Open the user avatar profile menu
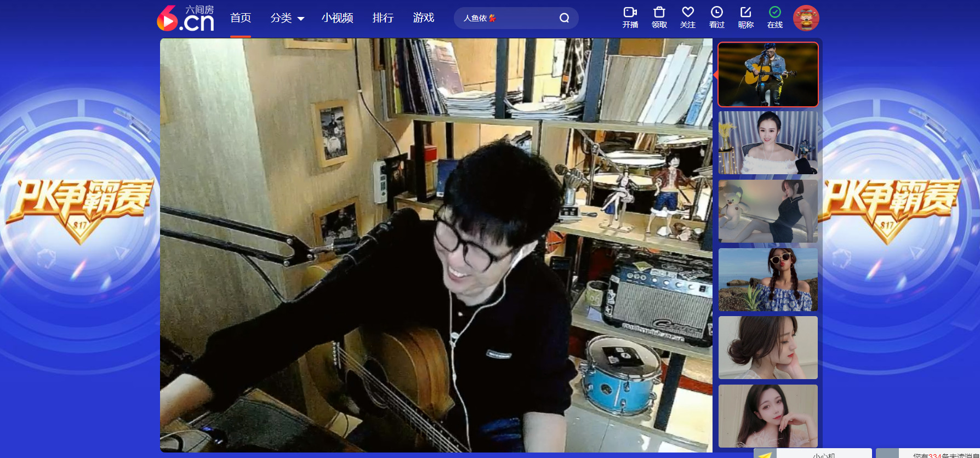Image resolution: width=980 pixels, height=458 pixels. pyautogui.click(x=806, y=18)
